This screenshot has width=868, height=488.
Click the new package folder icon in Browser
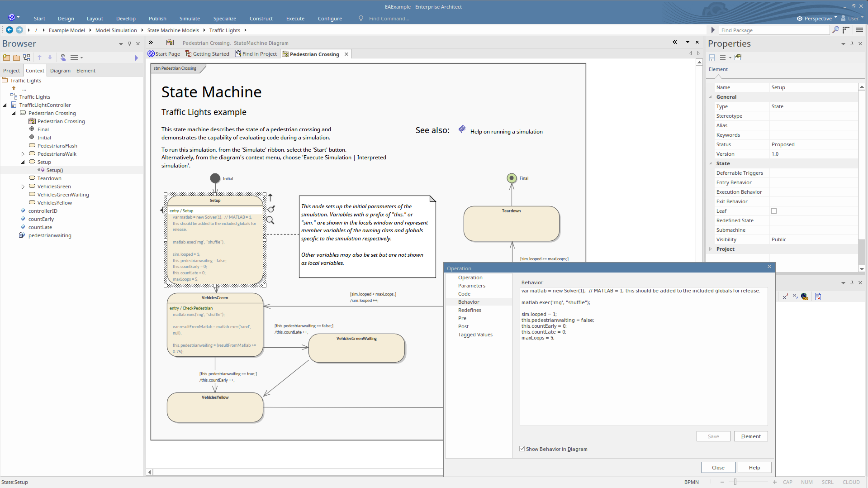(6, 57)
